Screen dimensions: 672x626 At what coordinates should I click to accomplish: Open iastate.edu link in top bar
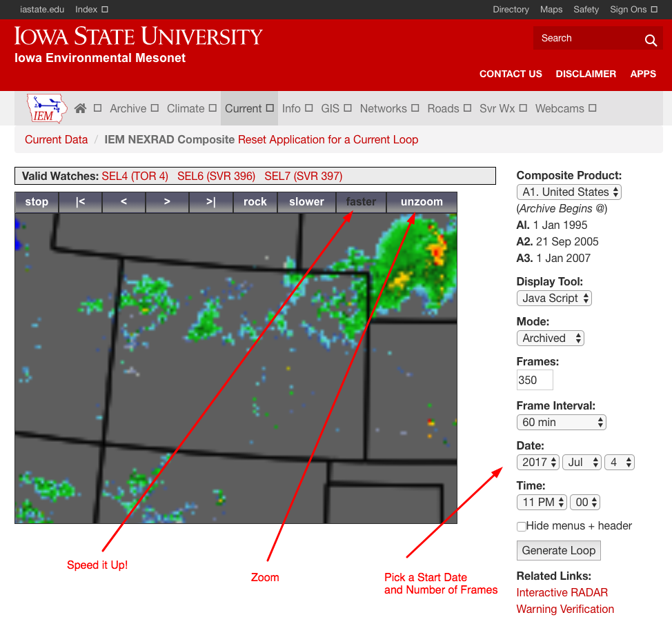pos(42,10)
